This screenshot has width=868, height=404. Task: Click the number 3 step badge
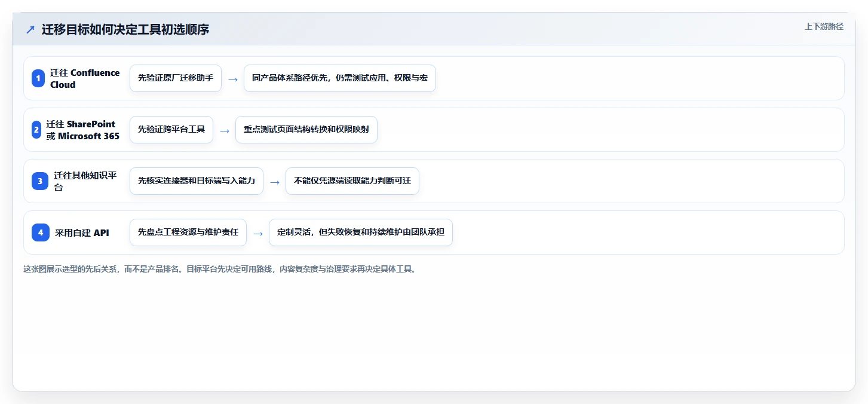coord(40,181)
